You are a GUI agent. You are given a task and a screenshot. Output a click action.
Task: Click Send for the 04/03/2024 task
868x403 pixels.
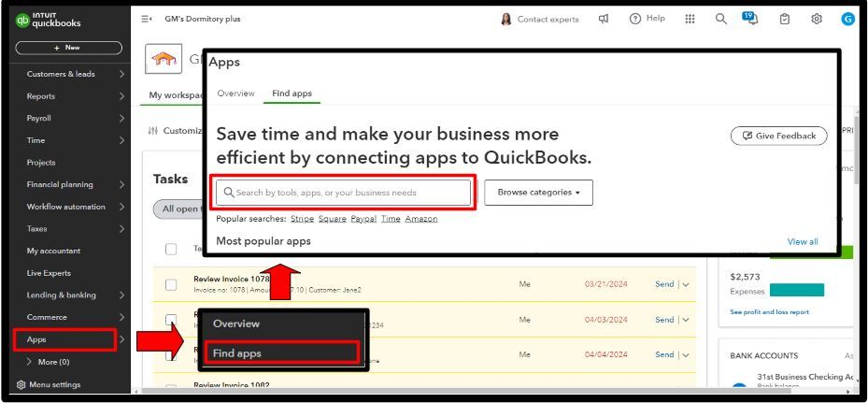(x=664, y=320)
